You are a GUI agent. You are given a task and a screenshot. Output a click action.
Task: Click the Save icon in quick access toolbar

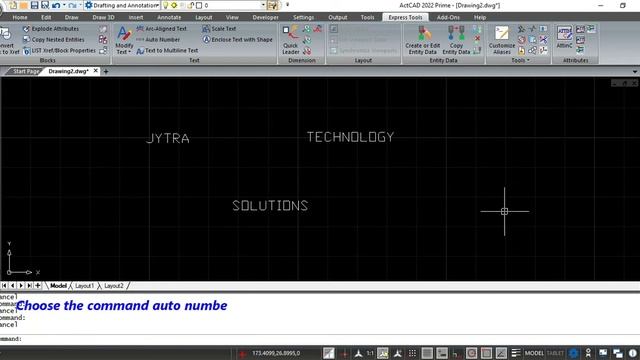coord(34,5)
